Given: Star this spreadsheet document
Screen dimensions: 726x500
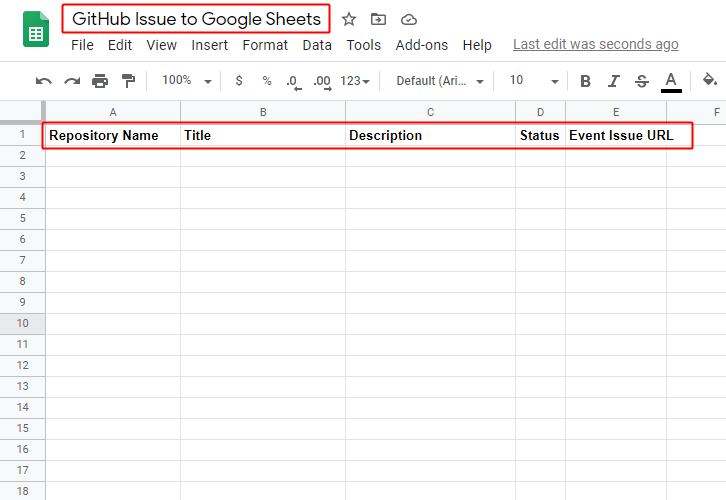Looking at the screenshot, I should pyautogui.click(x=349, y=19).
